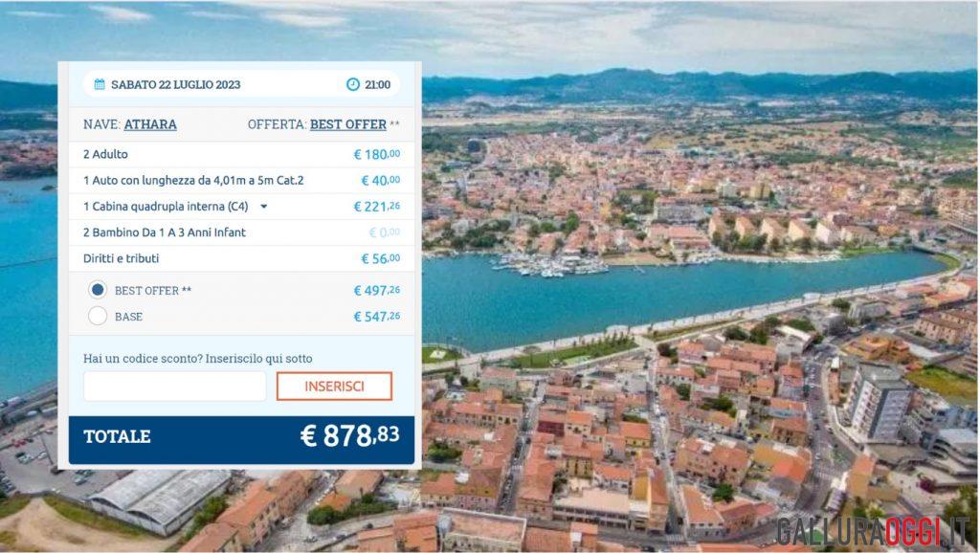Click the 2 Adulto row label
980x553 pixels.
click(x=105, y=154)
